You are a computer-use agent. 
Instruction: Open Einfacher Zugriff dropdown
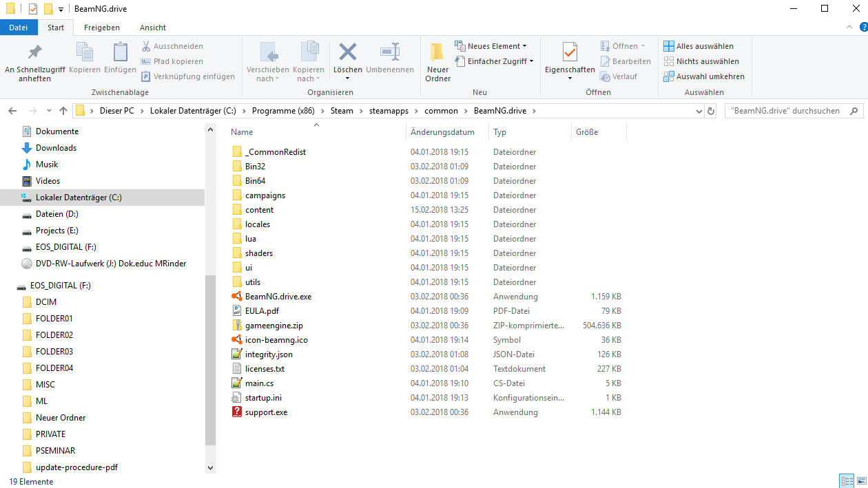pos(494,61)
